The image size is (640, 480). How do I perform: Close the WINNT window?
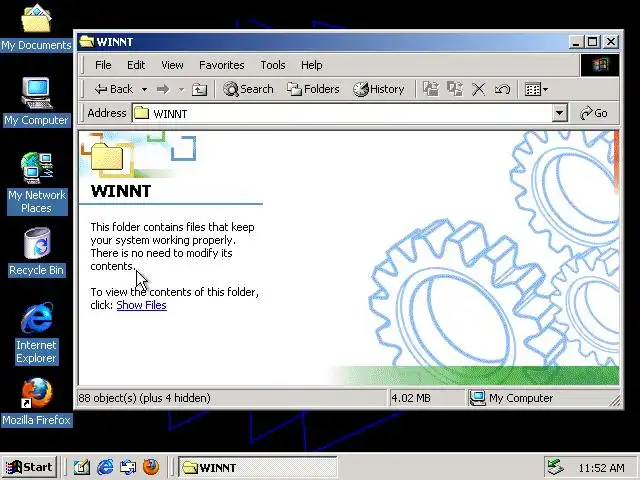click(x=611, y=42)
